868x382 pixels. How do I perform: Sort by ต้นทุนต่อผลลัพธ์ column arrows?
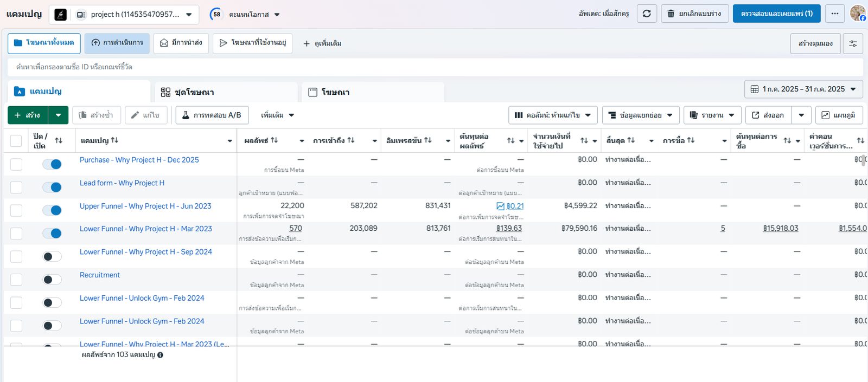pyautogui.click(x=510, y=141)
